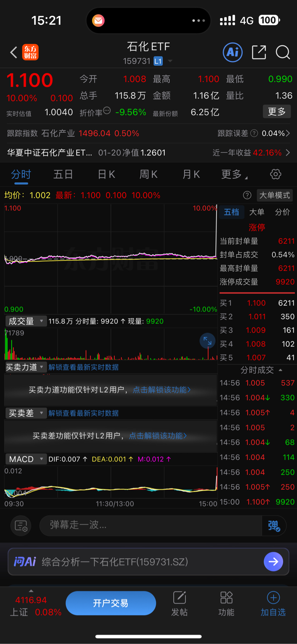The height and width of the screenshot is (644, 297).
Task: Toggle the 弹 danmaku switch
Action: [274, 526]
